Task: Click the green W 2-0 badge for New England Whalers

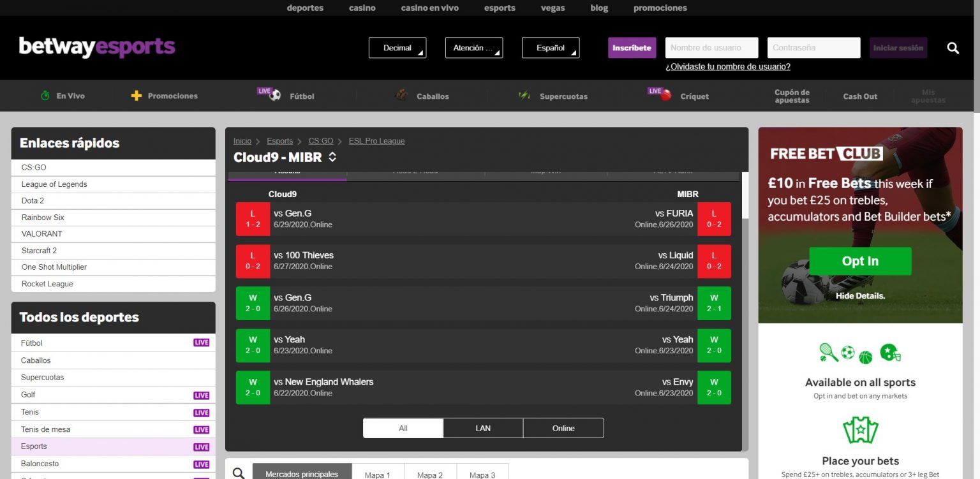Action: 253,387
